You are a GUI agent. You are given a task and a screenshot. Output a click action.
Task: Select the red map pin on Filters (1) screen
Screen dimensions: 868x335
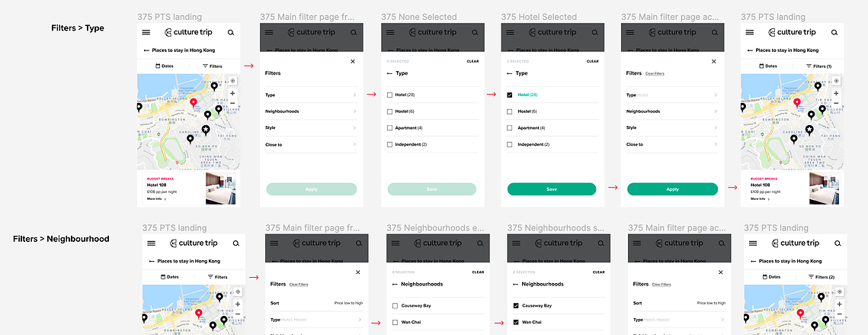tap(796, 102)
